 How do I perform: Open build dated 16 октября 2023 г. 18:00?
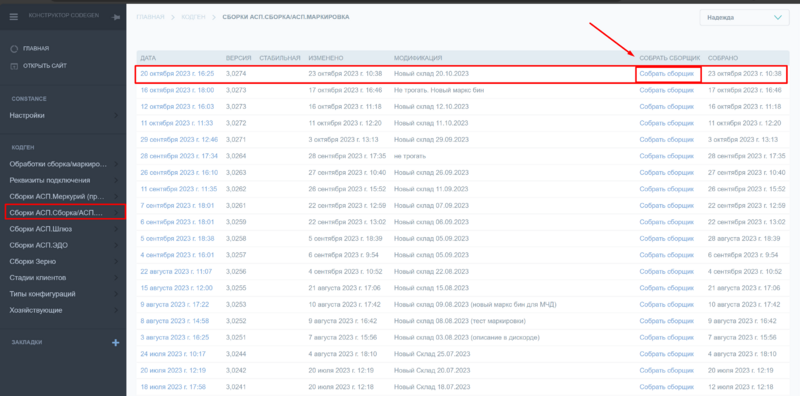[177, 90]
